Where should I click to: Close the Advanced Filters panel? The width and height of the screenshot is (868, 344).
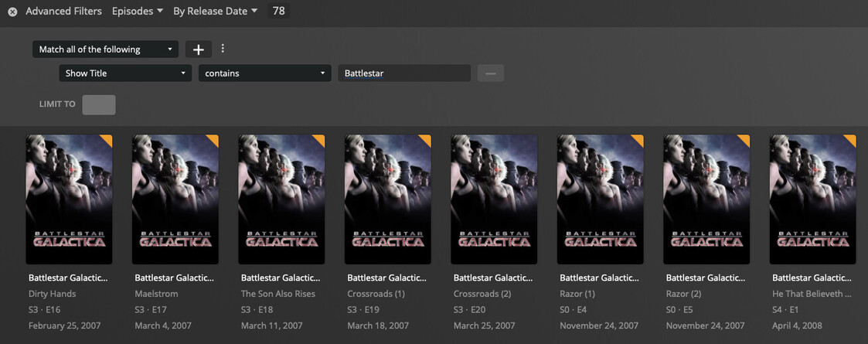[x=12, y=12]
